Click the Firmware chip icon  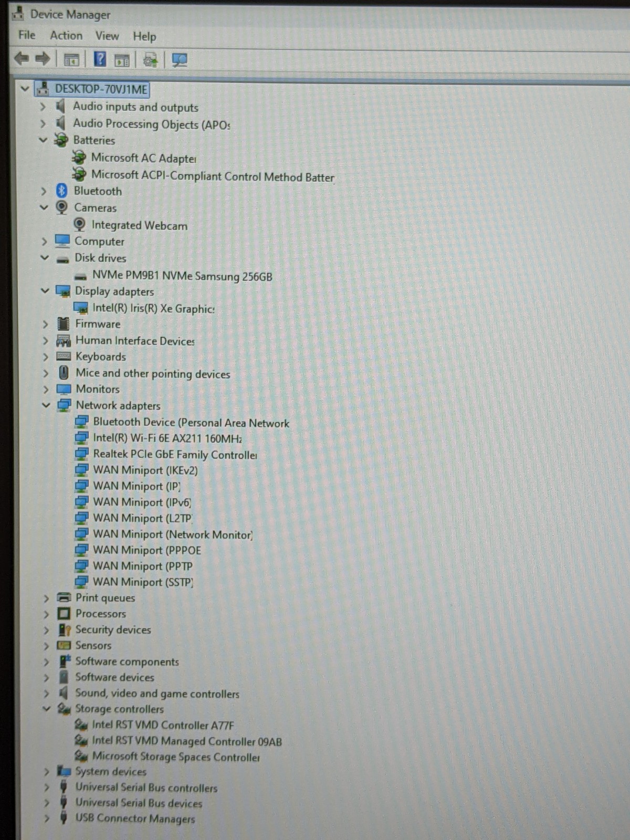coord(63,324)
